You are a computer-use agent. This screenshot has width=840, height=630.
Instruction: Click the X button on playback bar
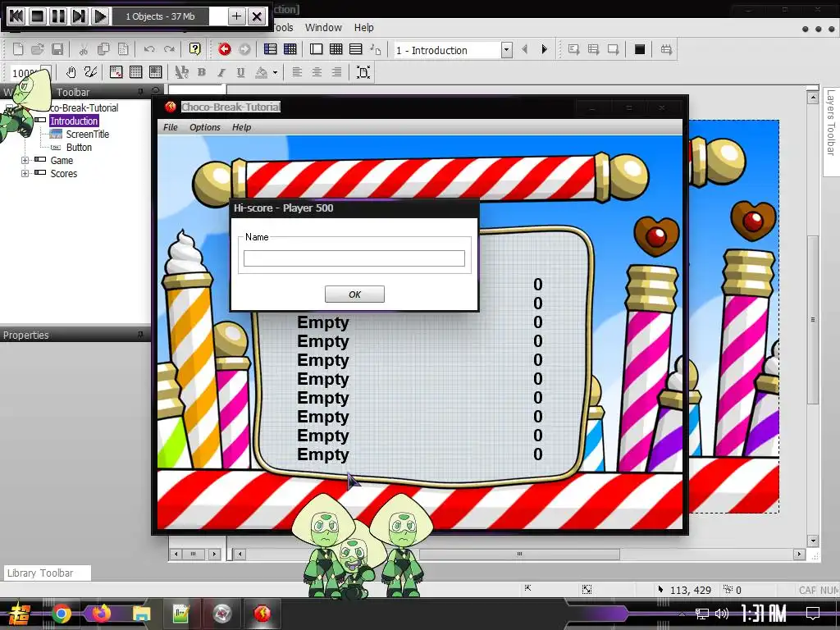point(257,16)
